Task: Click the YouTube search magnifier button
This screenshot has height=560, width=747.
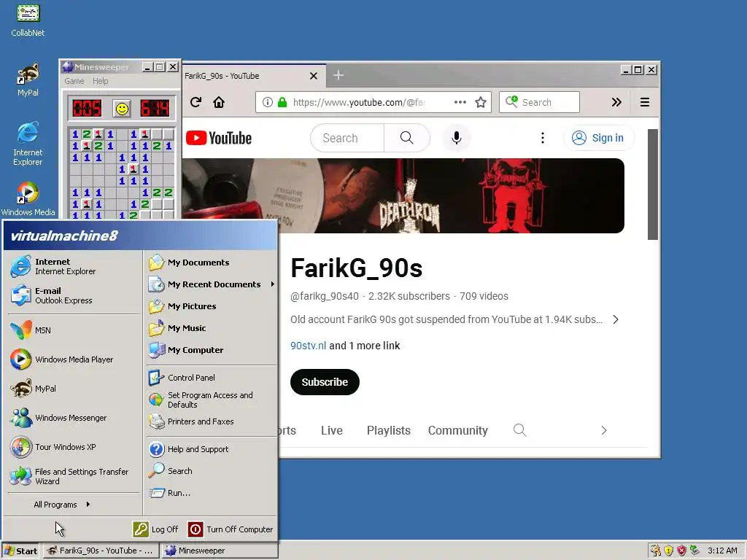Action: click(x=406, y=138)
